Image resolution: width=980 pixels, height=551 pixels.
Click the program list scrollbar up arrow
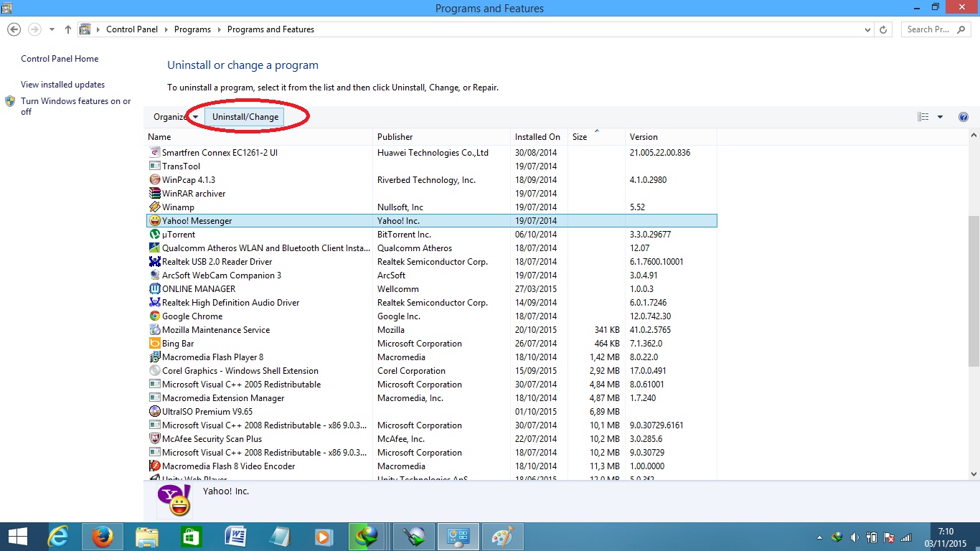(x=974, y=136)
